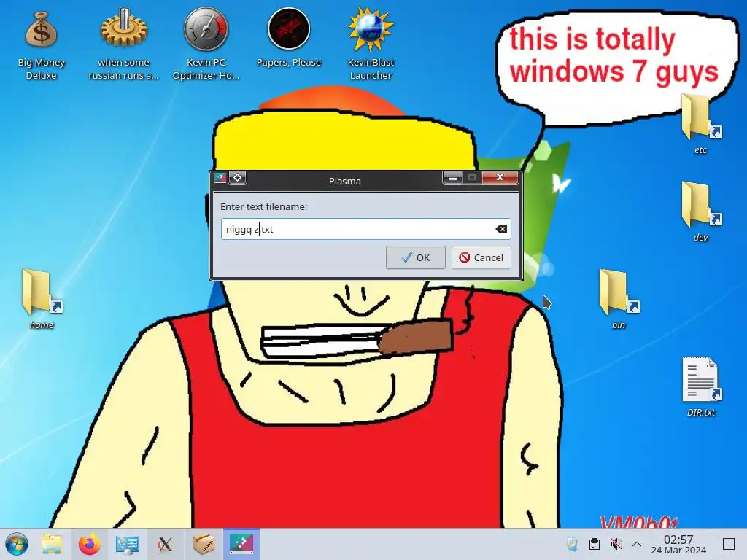Clear the filename text with the erase icon
This screenshot has width=747, height=560.
501,229
